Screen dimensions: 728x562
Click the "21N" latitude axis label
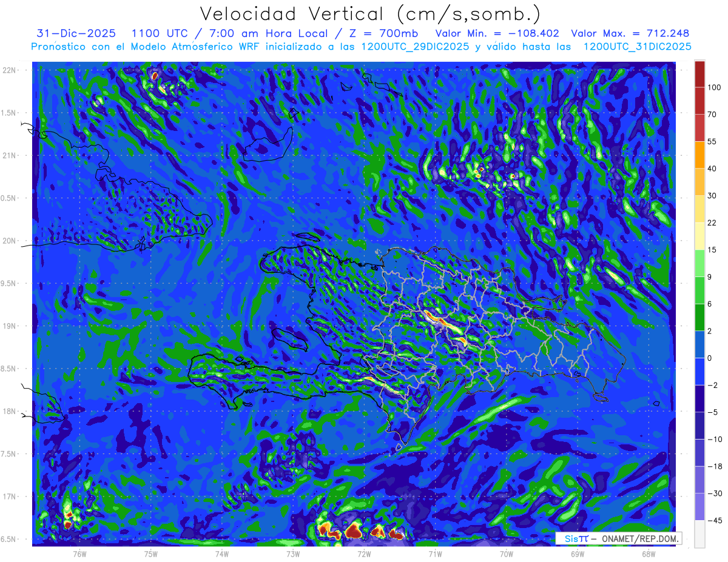coord(9,155)
